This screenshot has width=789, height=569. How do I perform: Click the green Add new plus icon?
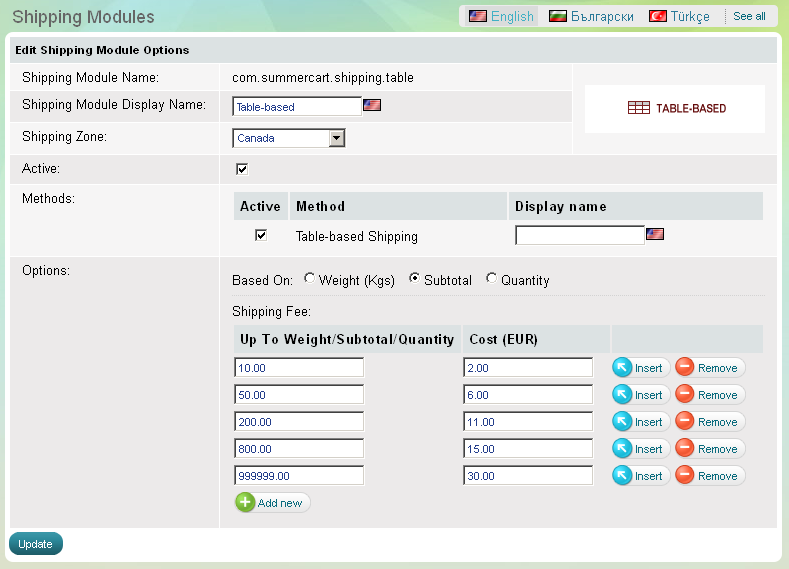245,502
